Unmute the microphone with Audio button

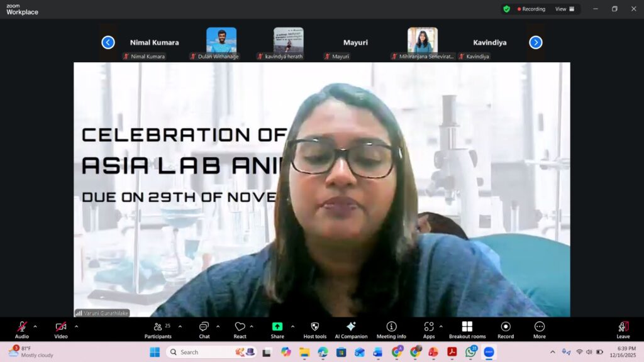(22, 329)
